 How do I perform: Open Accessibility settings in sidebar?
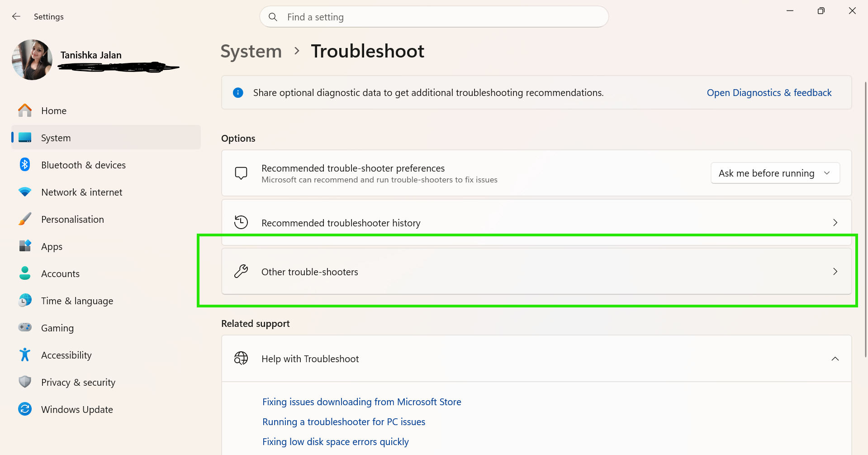click(x=106, y=355)
